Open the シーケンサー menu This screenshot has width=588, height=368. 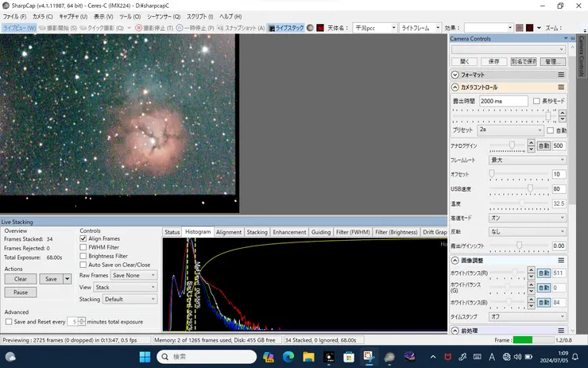click(161, 16)
